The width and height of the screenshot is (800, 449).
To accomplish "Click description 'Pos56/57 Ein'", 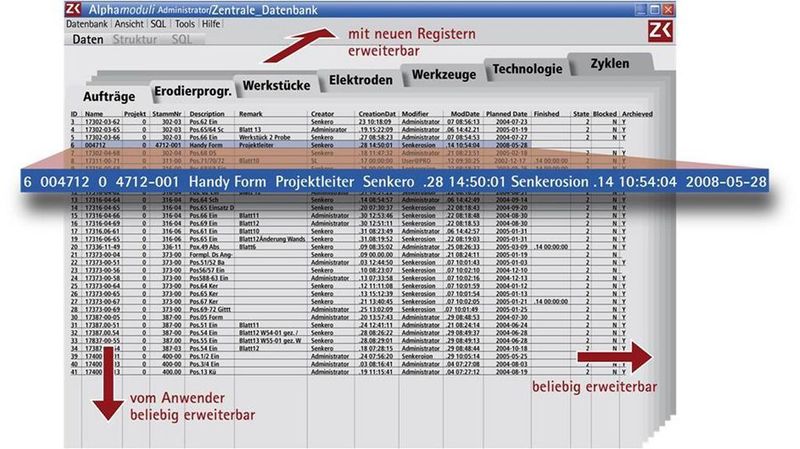I will [x=207, y=270].
